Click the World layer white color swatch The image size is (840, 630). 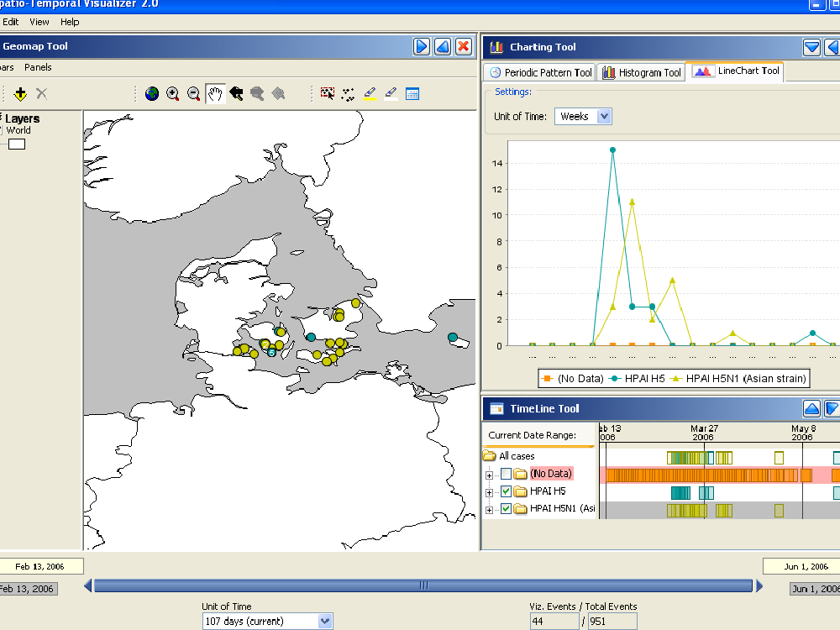pos(17,144)
